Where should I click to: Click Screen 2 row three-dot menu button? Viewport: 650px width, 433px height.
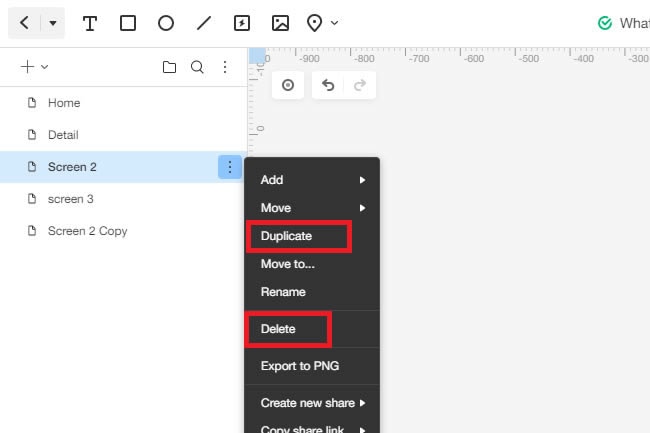pyautogui.click(x=230, y=167)
